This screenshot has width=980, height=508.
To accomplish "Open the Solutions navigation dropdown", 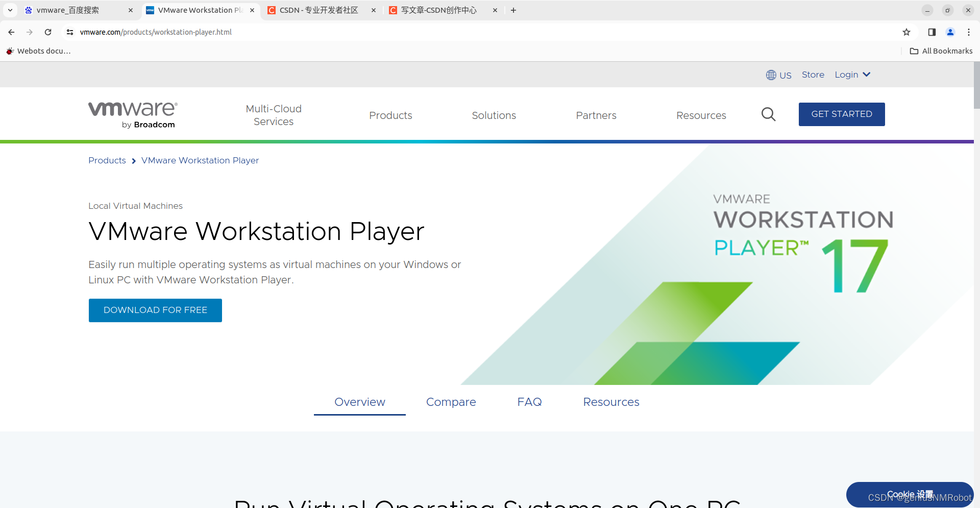I will pos(494,115).
